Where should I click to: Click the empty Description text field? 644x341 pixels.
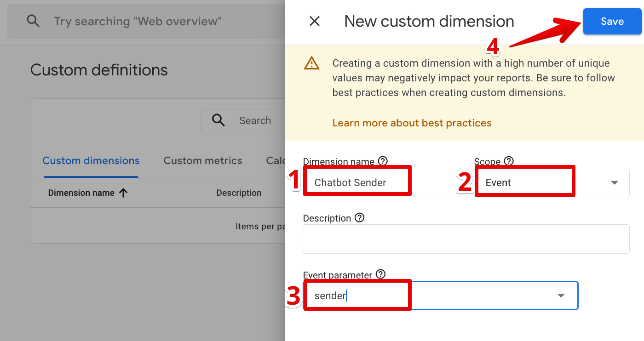point(466,239)
